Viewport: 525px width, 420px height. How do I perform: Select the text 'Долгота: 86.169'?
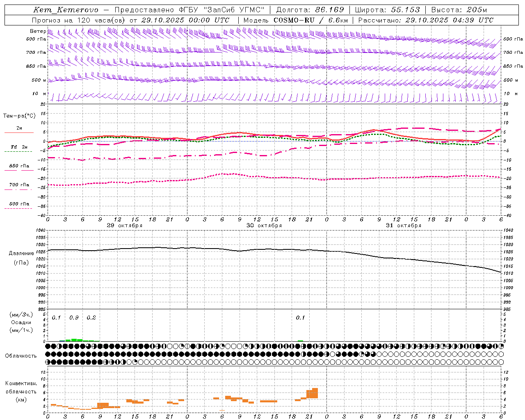pyautogui.click(x=310, y=10)
